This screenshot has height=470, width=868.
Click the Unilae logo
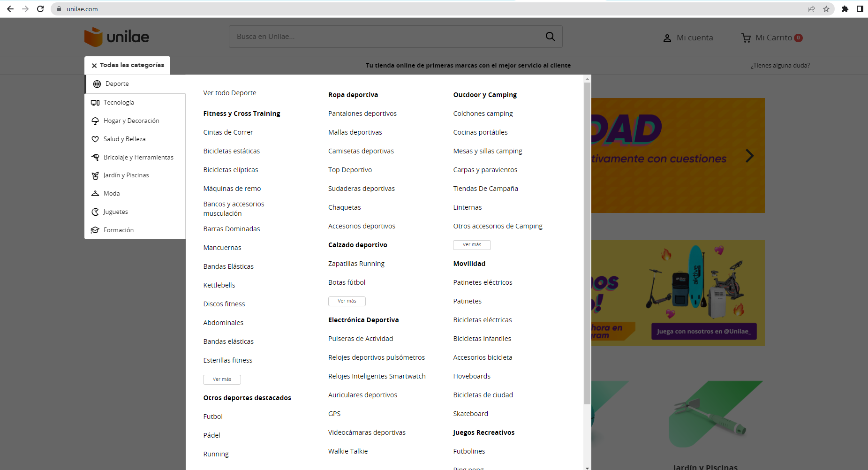tap(117, 37)
